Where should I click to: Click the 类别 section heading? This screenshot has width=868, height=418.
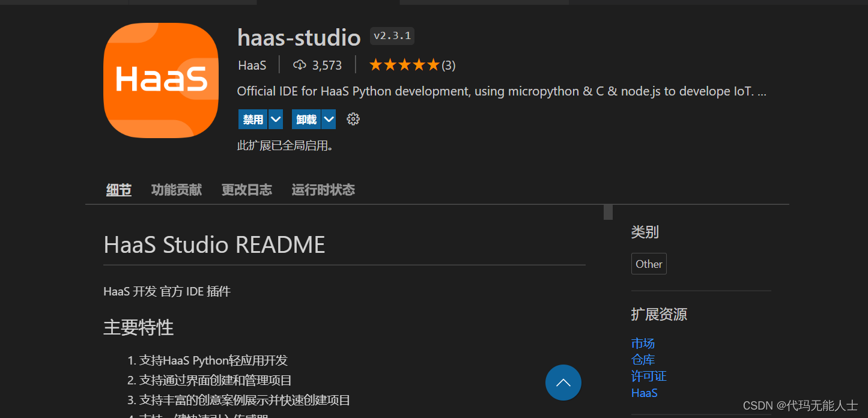point(645,232)
